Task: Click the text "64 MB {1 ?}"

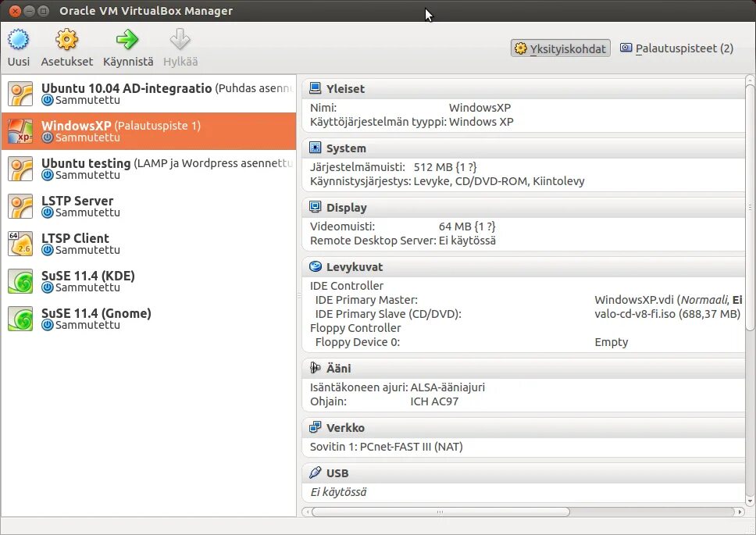Action: [467, 226]
